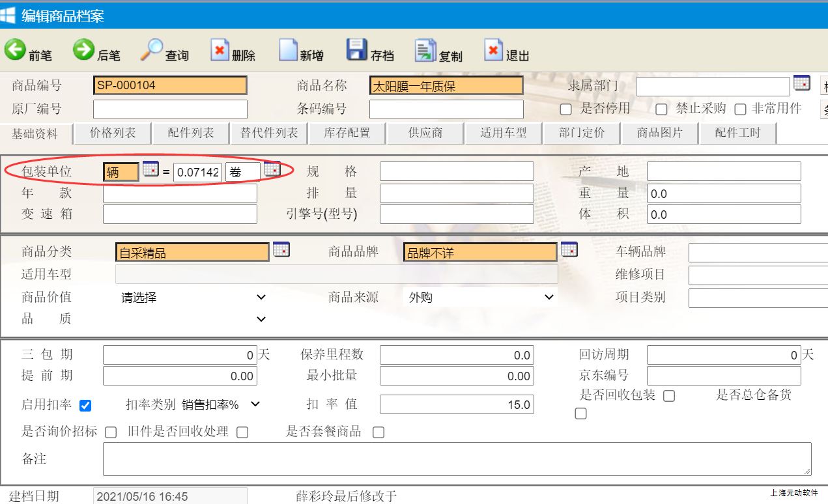This screenshot has height=504, width=828.
Task: Open the 商品品牌 picker icon
Action: tap(569, 249)
